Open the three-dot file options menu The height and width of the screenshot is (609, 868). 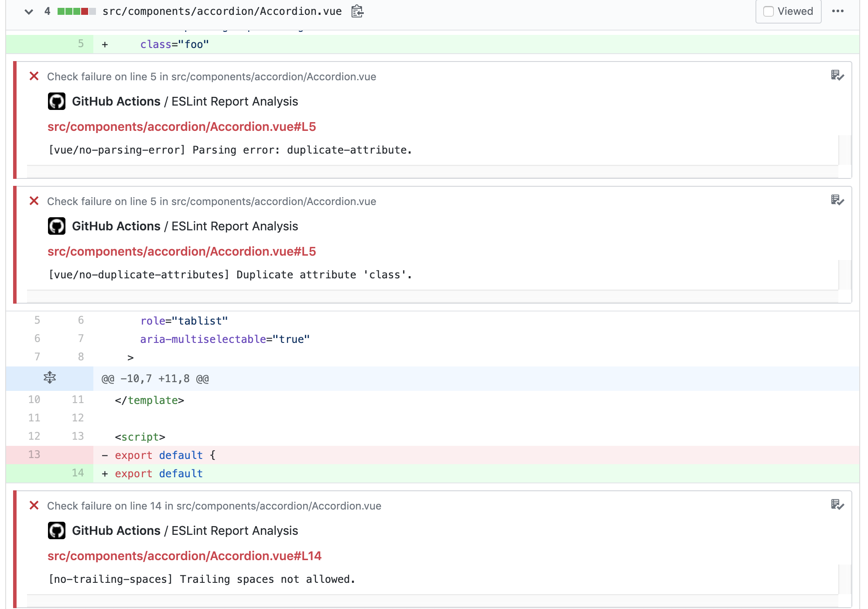pyautogui.click(x=837, y=11)
